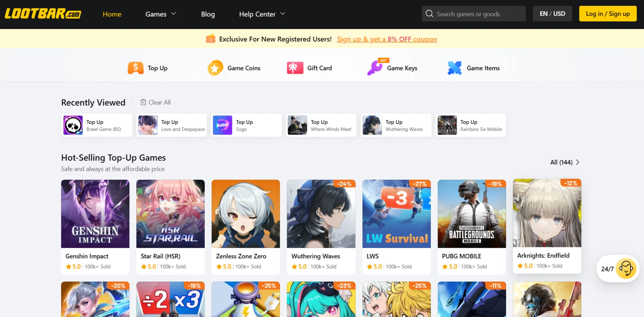Click the Game Keys category label

(402, 68)
